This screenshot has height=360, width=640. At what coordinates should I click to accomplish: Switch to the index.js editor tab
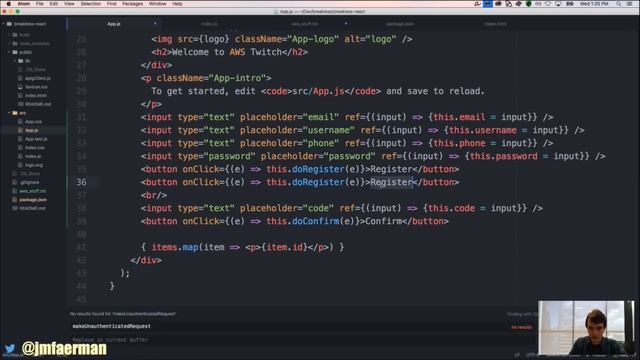coord(209,24)
